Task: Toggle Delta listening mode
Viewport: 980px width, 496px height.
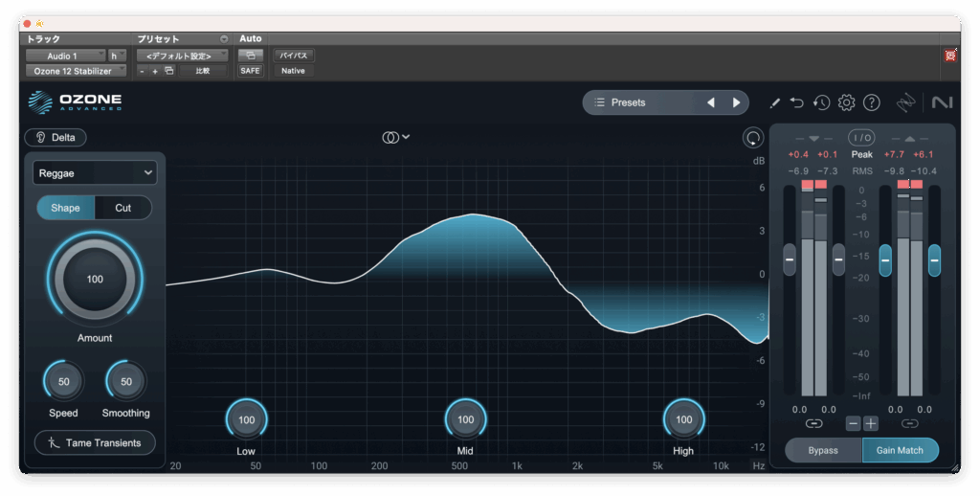Action: [56, 137]
